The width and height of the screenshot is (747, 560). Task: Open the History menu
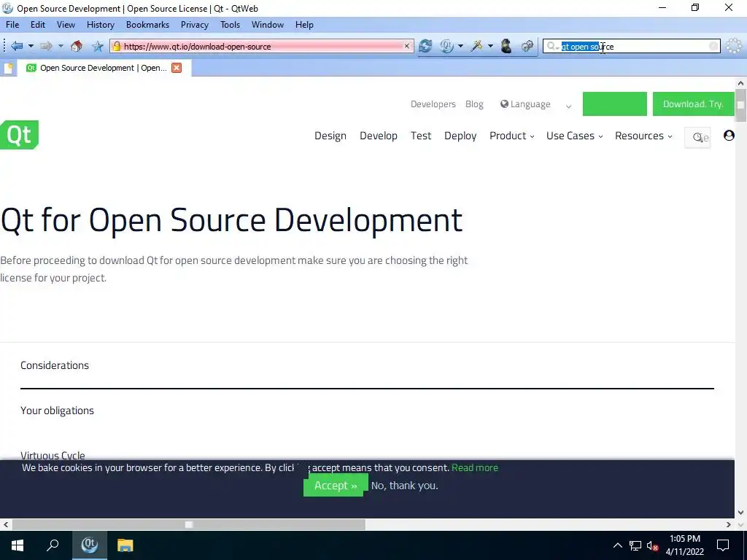(101, 25)
